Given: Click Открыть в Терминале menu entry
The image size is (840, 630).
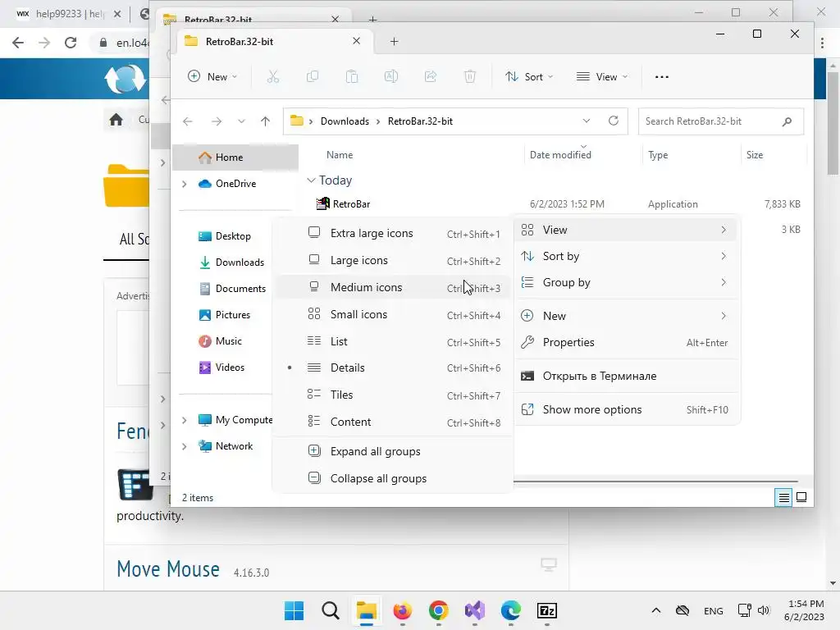Looking at the screenshot, I should pos(627,376).
